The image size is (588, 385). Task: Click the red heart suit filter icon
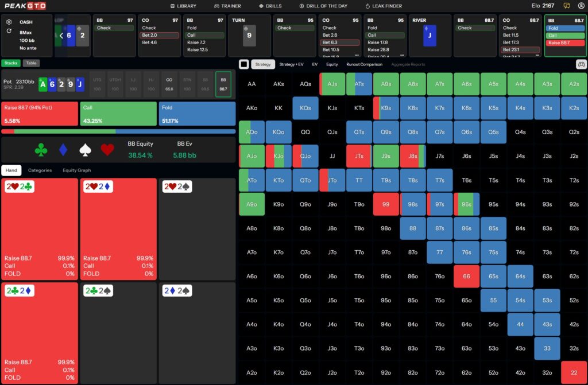pyautogui.click(x=107, y=150)
